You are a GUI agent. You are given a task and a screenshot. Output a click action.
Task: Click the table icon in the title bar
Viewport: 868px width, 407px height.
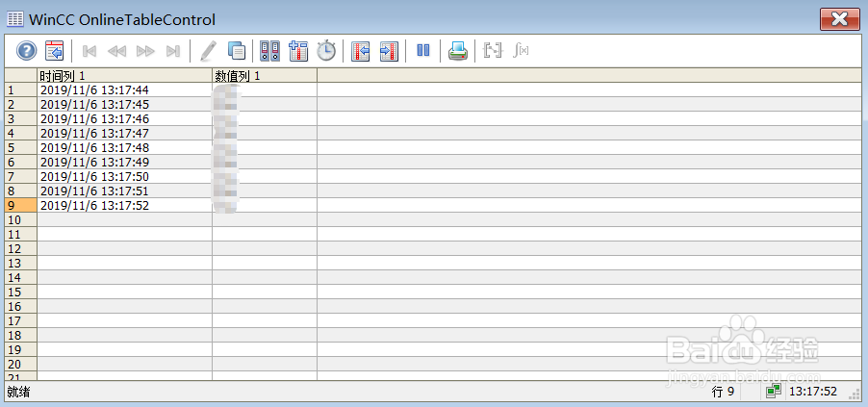[15, 20]
